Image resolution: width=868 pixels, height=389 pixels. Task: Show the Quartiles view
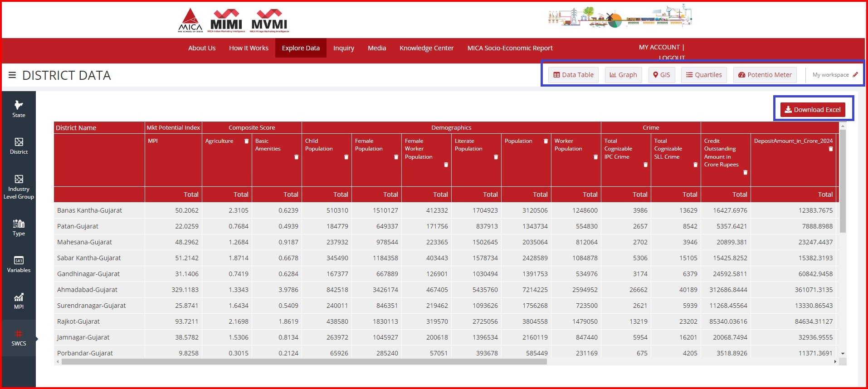pyautogui.click(x=704, y=75)
